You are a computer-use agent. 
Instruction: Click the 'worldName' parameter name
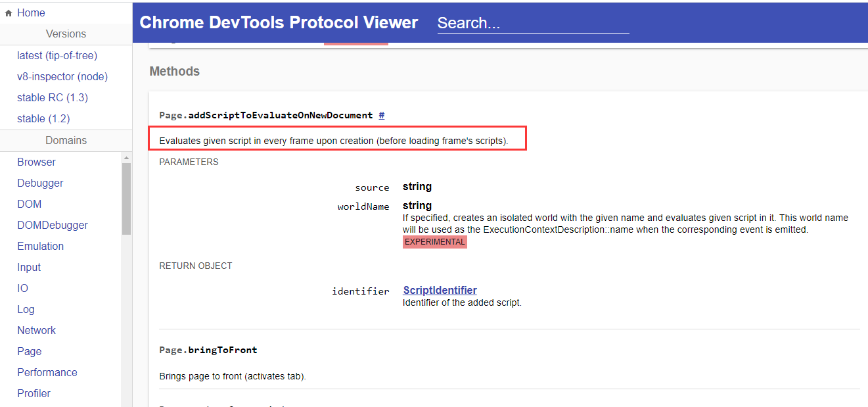click(x=363, y=206)
